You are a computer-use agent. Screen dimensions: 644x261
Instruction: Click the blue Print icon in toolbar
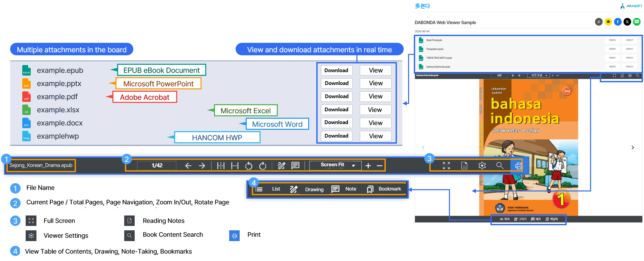[x=518, y=166]
